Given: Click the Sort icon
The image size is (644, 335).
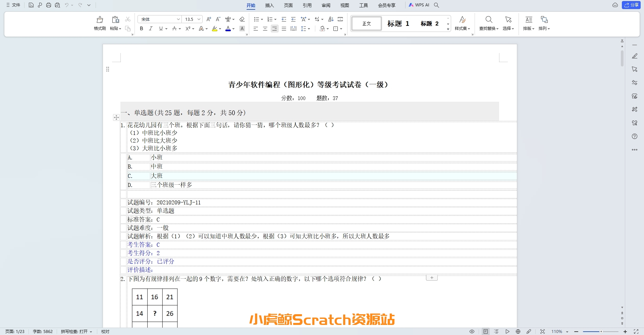Looking at the screenshot, I should tap(331, 19).
